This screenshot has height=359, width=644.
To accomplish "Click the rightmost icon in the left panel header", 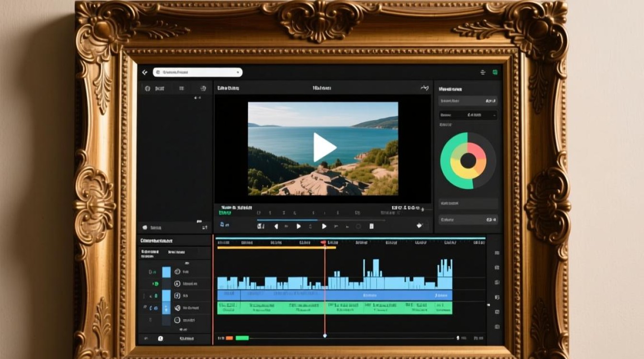I will (x=203, y=89).
